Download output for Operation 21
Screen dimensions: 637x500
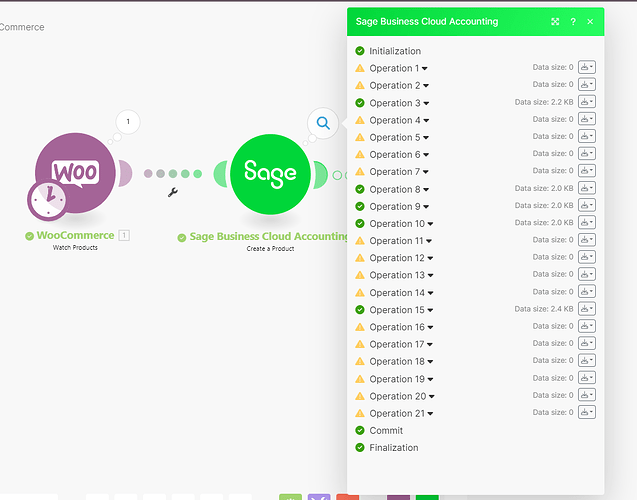[587, 412]
